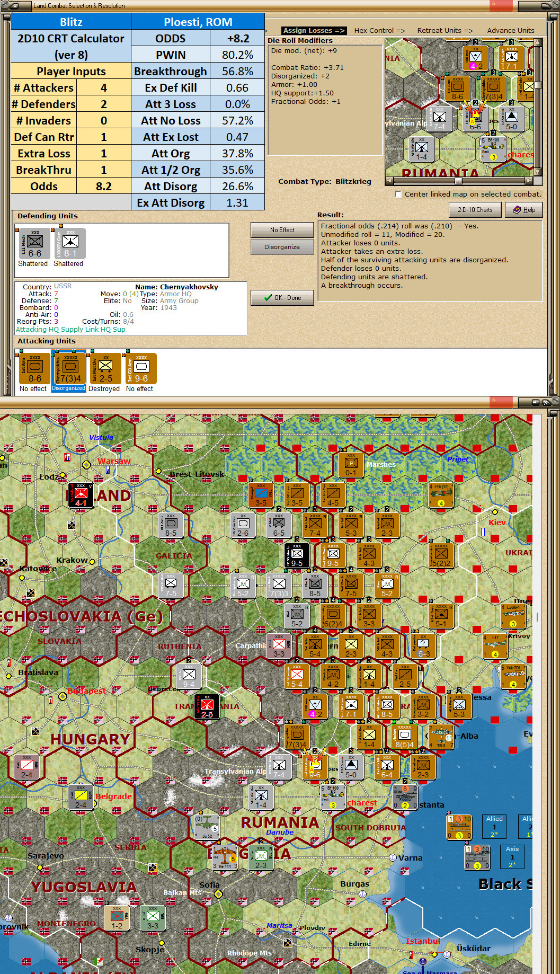Screen dimensions: 560x974
Task: Click the No Effect button
Action: click(282, 230)
